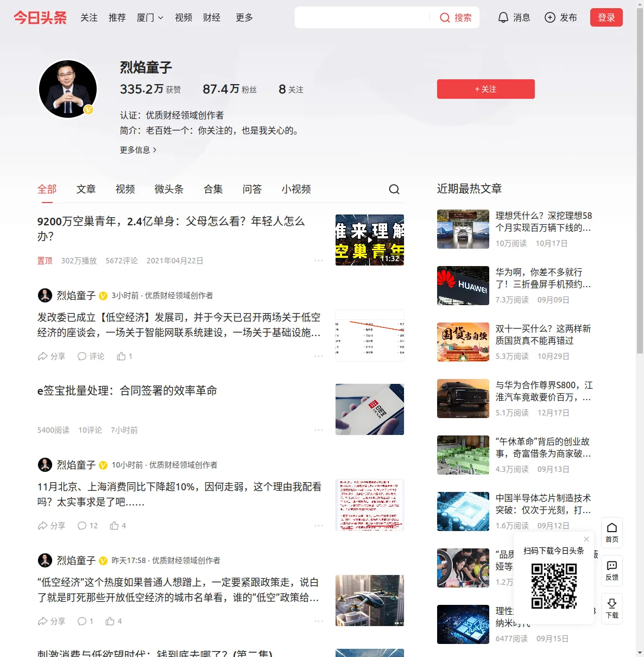Viewport: 644px width, 657px height.
Task: Open hot article 双十一买什么？这两样新质国货
Action: pos(544,334)
